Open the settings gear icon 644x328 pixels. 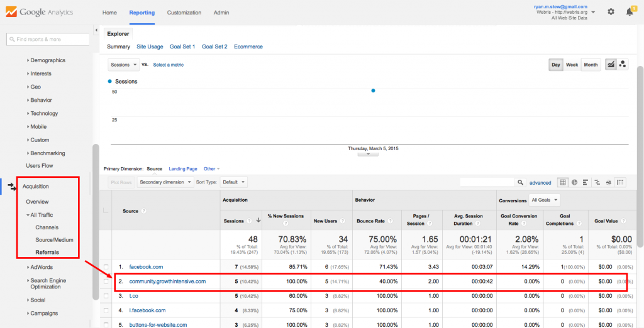coord(611,12)
